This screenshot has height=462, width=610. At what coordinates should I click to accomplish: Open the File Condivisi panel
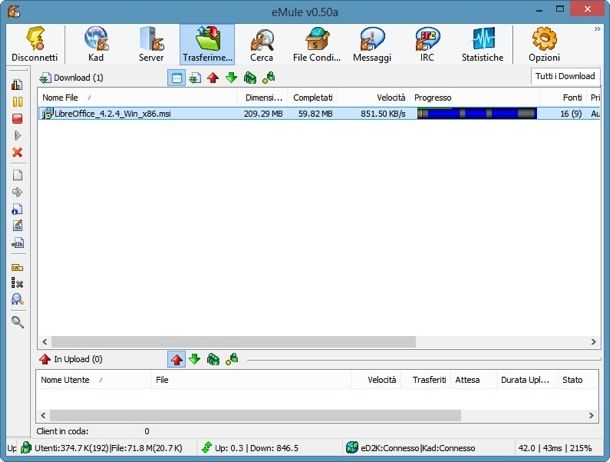pos(317,44)
